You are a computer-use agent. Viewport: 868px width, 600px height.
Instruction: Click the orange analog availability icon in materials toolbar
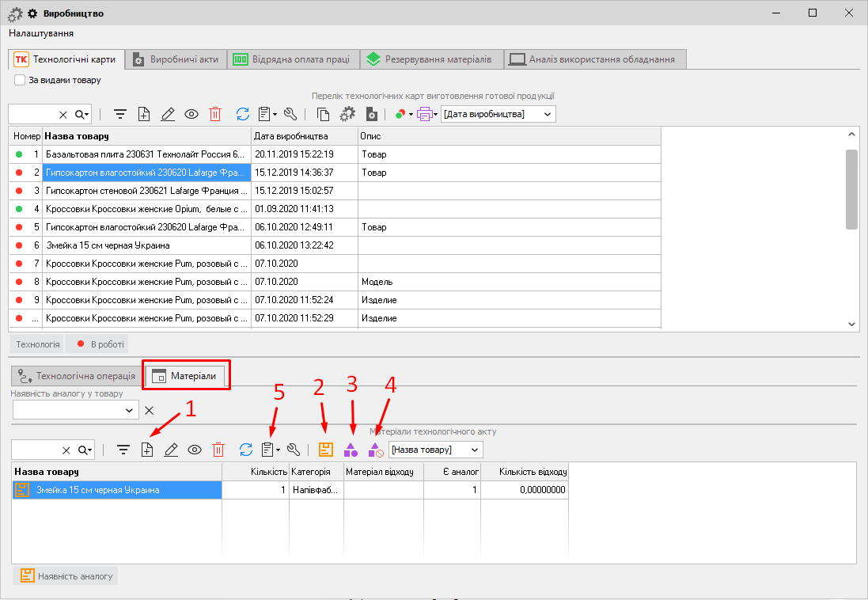pyautogui.click(x=326, y=450)
